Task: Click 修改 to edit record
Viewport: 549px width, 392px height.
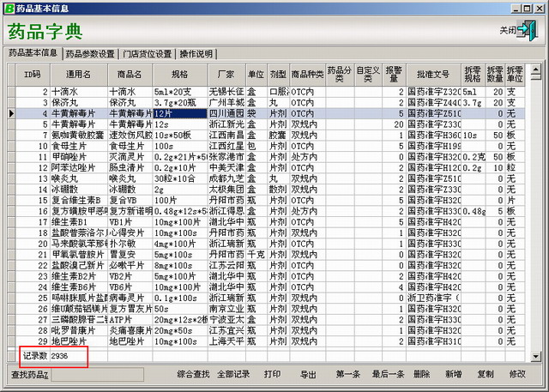Action: pyautogui.click(x=517, y=375)
